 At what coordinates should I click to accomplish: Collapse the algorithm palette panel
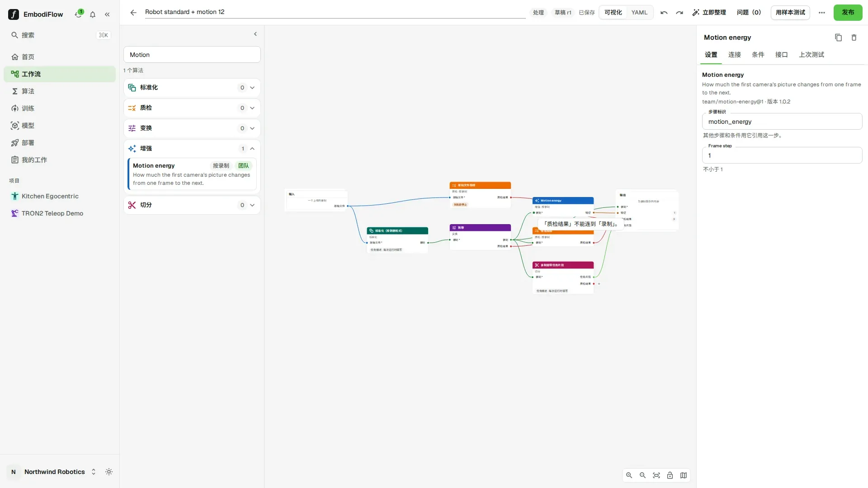tap(255, 34)
